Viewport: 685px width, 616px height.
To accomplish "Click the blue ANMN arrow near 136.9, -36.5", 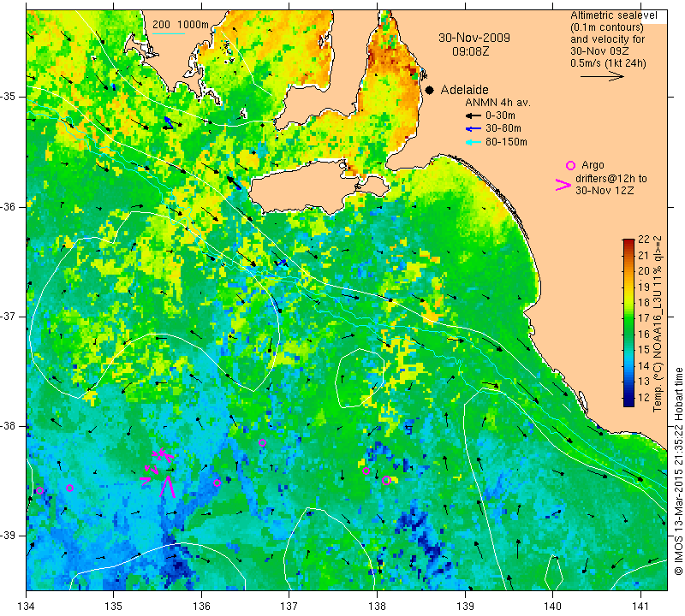I will tap(282, 263).
